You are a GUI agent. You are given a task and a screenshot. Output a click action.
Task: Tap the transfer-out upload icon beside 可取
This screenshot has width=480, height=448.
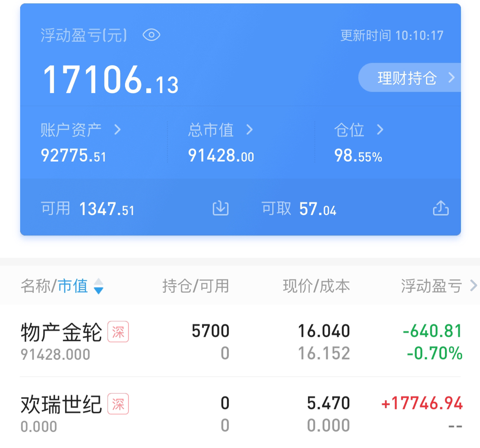441,208
